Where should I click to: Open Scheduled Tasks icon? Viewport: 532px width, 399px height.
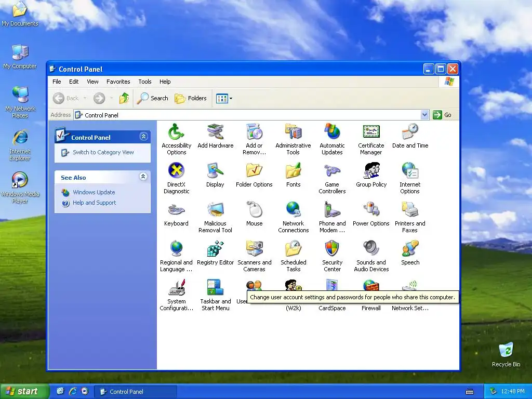(293, 248)
